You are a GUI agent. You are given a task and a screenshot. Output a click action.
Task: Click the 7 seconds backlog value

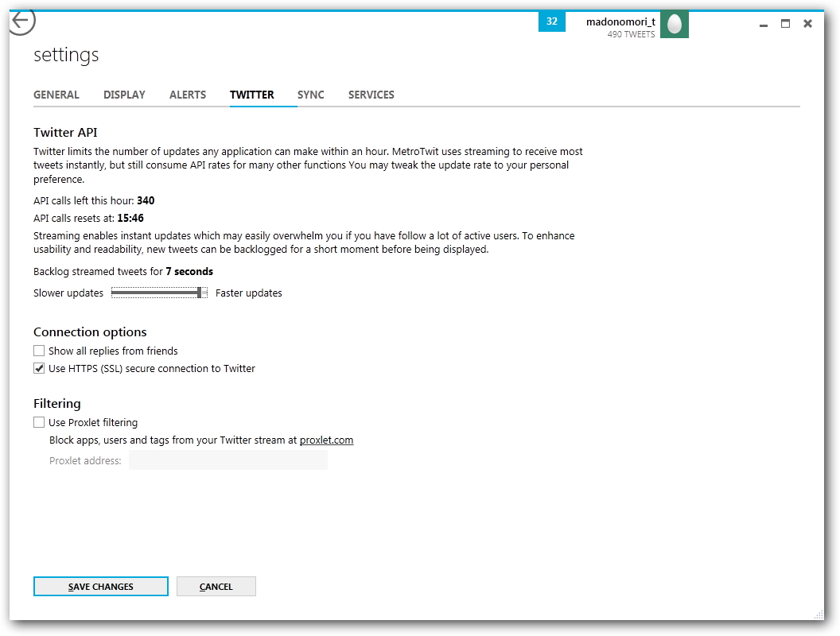[x=189, y=271]
